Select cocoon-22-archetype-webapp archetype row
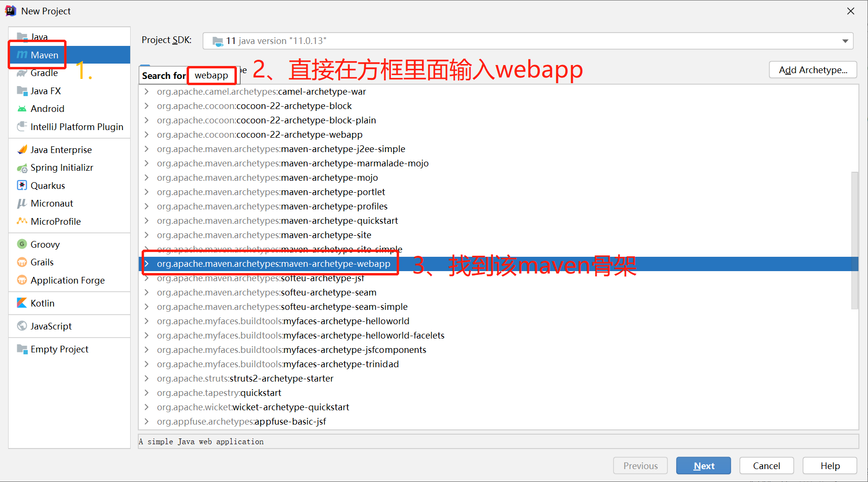 point(498,135)
